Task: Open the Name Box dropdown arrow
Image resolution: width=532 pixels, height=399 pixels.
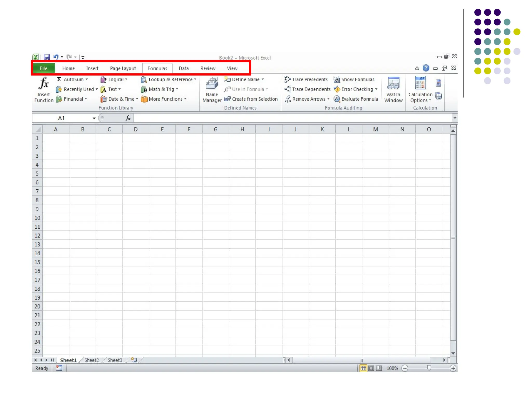Action: click(x=94, y=118)
